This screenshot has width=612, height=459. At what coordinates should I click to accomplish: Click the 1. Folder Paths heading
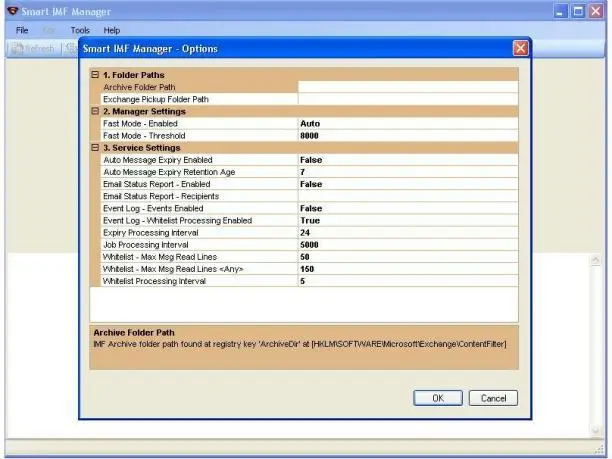point(133,75)
